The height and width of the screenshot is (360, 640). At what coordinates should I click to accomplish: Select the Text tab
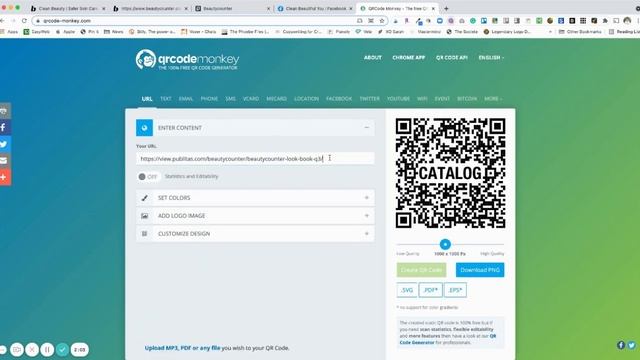pos(166,99)
